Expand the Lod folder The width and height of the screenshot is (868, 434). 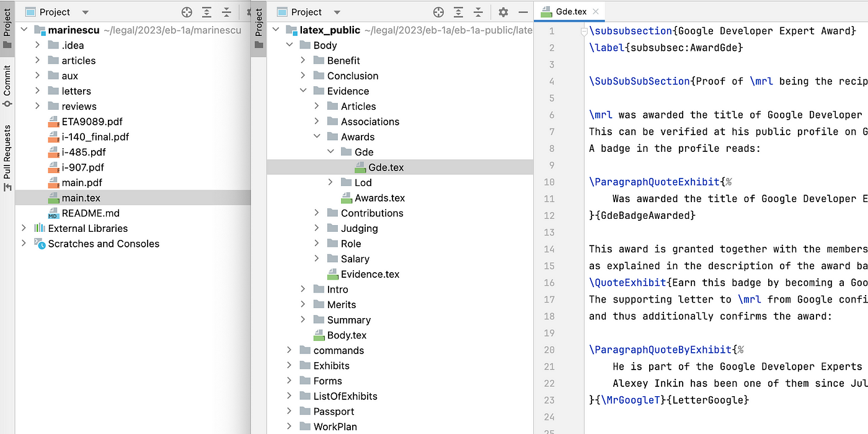point(331,182)
